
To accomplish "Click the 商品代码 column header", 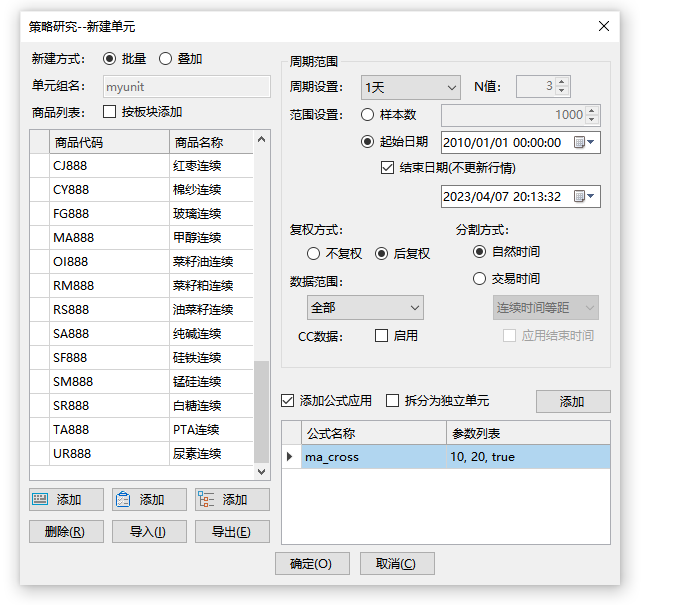I will pos(107,142).
